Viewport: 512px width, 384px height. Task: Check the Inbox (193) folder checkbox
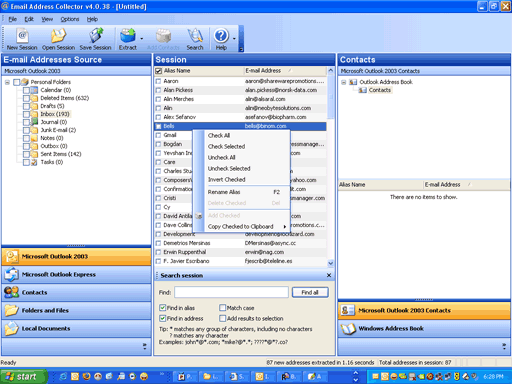pyautogui.click(x=26, y=114)
